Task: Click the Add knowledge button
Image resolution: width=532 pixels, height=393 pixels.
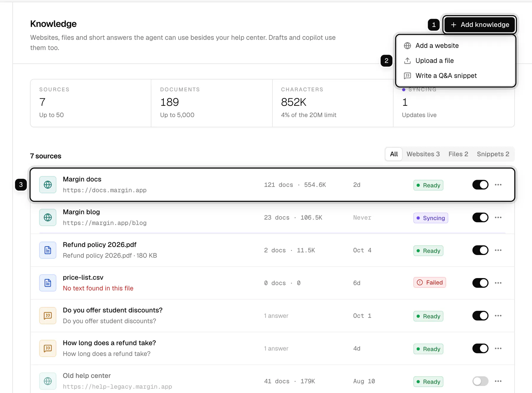Action: tap(480, 25)
